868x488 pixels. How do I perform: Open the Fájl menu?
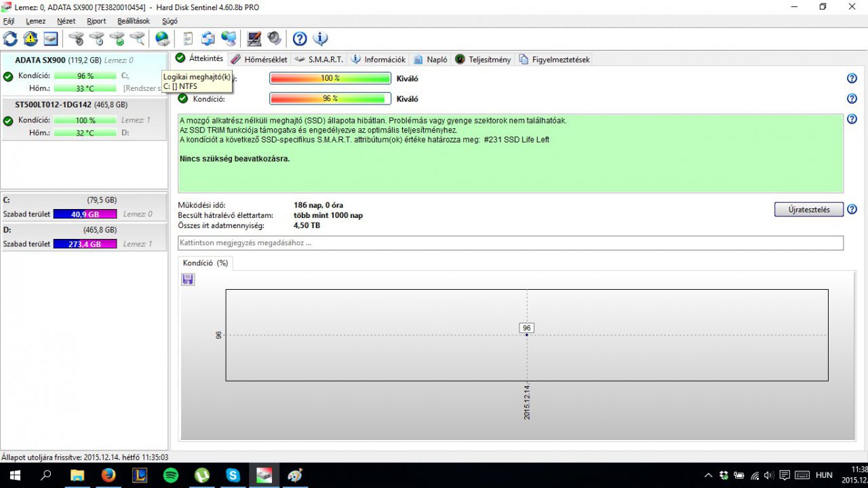point(9,21)
